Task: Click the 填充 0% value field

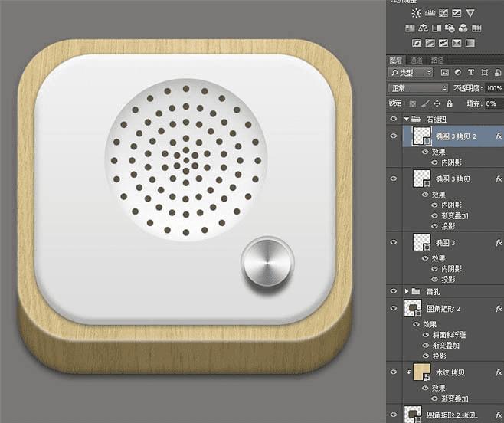Action: (494, 103)
